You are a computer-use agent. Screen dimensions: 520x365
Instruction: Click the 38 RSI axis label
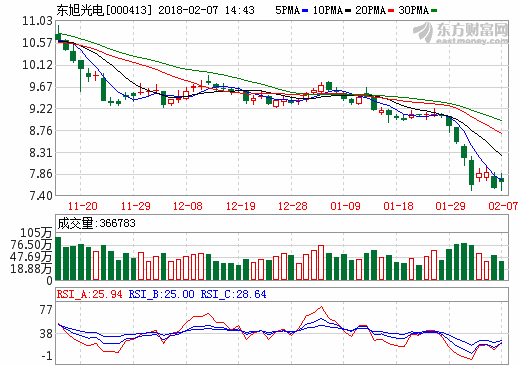[46, 333]
